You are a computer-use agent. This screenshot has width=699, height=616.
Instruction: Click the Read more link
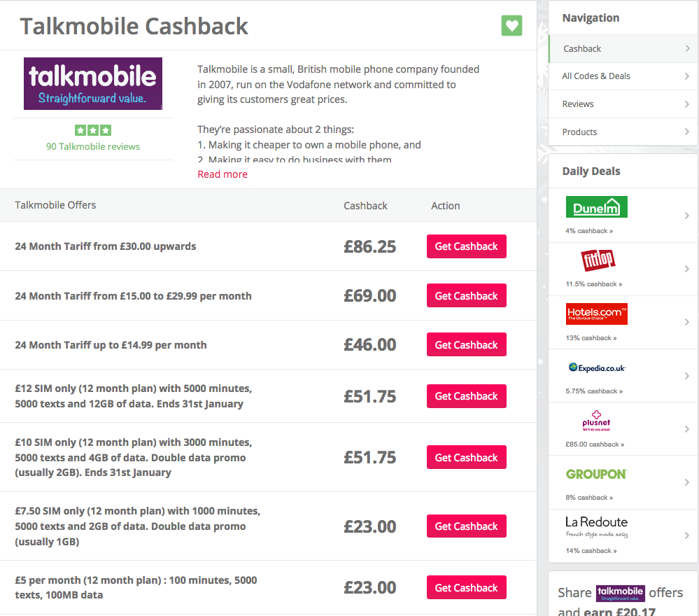[223, 174]
